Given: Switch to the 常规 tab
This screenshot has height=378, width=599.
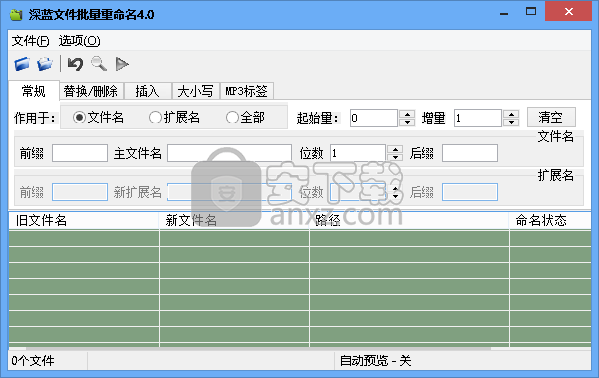Looking at the screenshot, I should pyautogui.click(x=34, y=91).
